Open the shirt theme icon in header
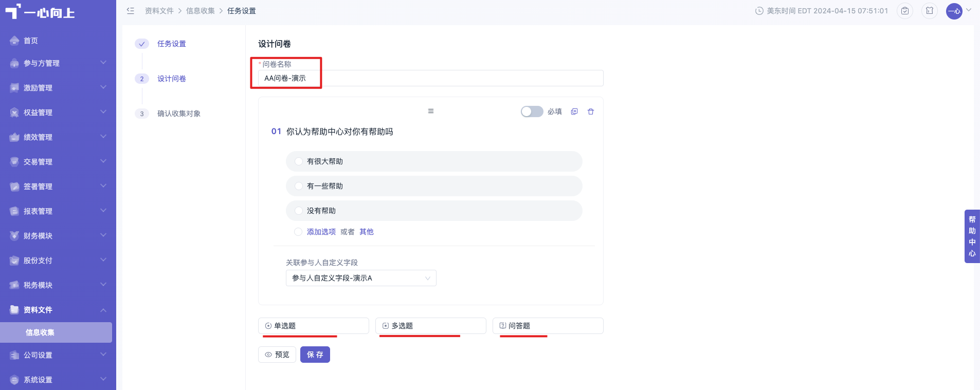The image size is (980, 390). 930,11
